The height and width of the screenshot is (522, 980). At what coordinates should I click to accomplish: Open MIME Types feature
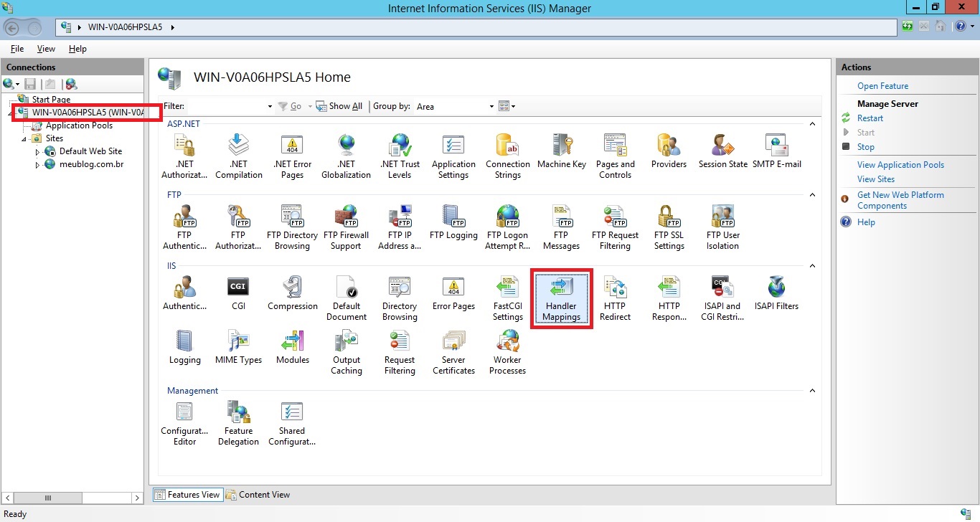point(238,347)
